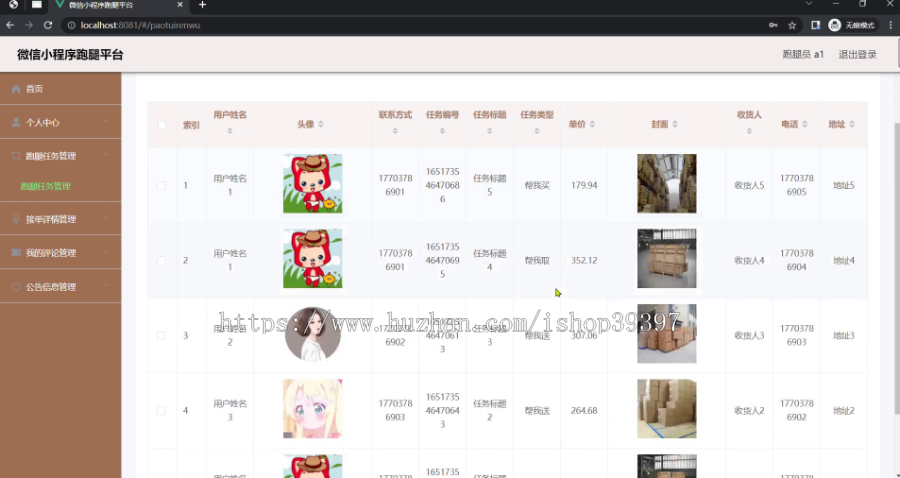900x478 pixels.
Task: Select the green 跑腿任务管理 submenu item
Action: pyautogui.click(x=45, y=186)
